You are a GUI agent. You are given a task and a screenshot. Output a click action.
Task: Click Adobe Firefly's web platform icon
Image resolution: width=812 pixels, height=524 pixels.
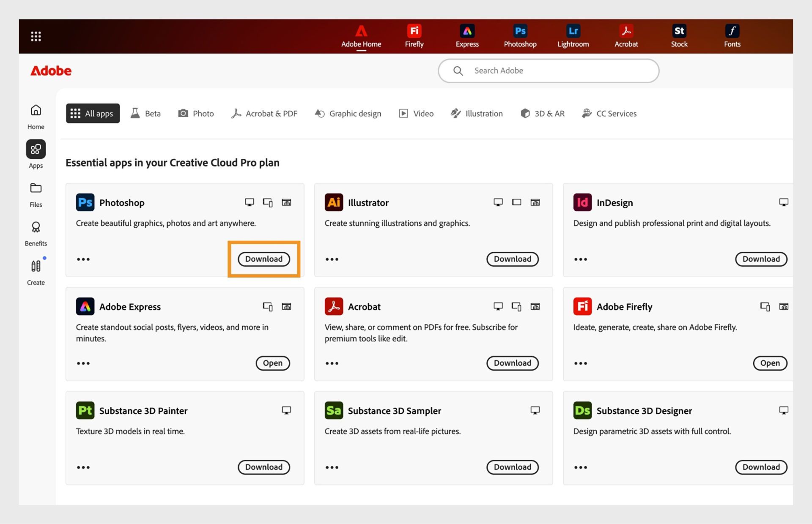coord(784,306)
